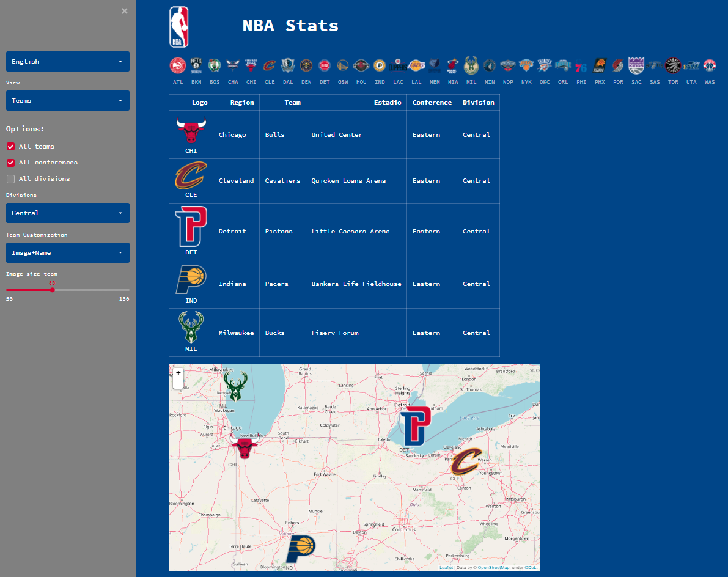The width and height of the screenshot is (728, 577).
Task: Select the Houston Rockets HOU logo
Action: [x=361, y=66]
